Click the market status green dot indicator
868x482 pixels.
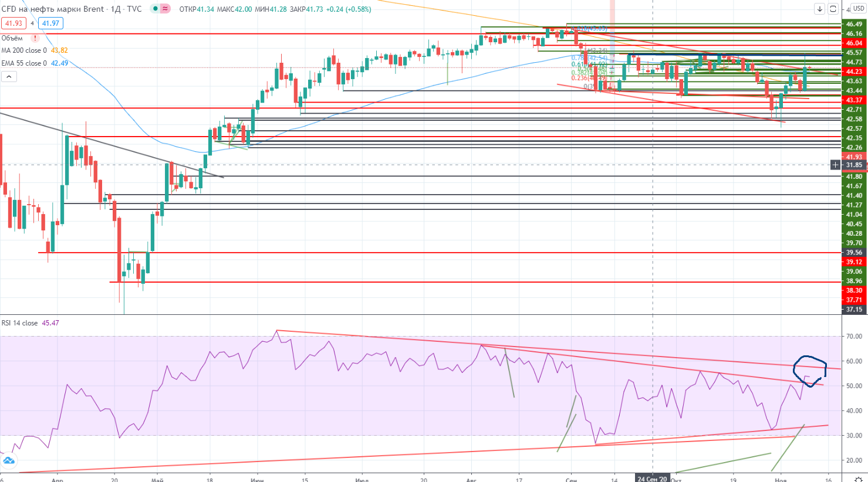pos(154,9)
